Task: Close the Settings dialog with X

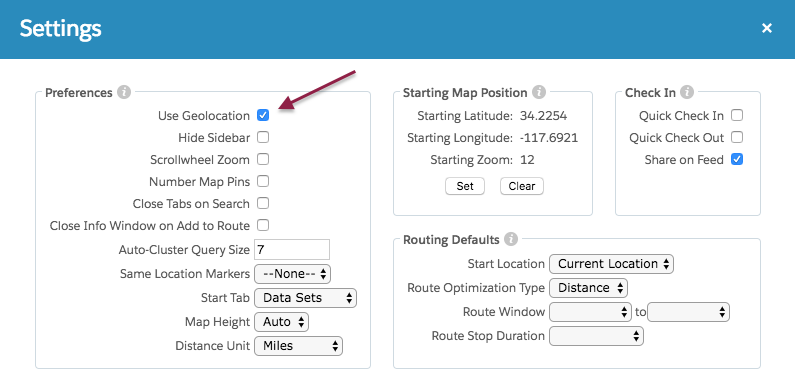Action: pos(767,28)
